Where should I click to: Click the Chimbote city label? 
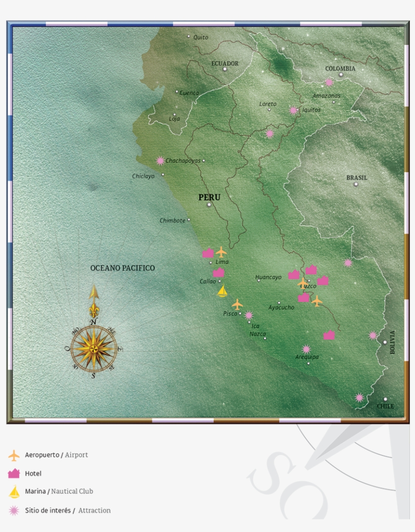pos(173,220)
